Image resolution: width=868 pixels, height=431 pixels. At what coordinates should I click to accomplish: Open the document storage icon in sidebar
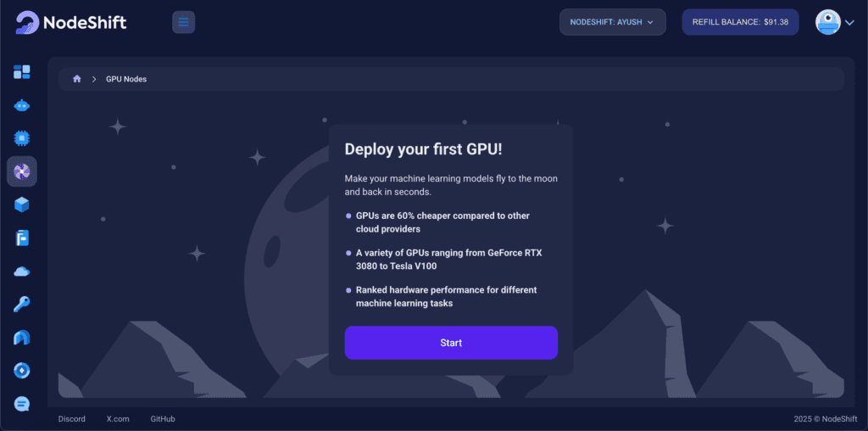[x=21, y=238]
